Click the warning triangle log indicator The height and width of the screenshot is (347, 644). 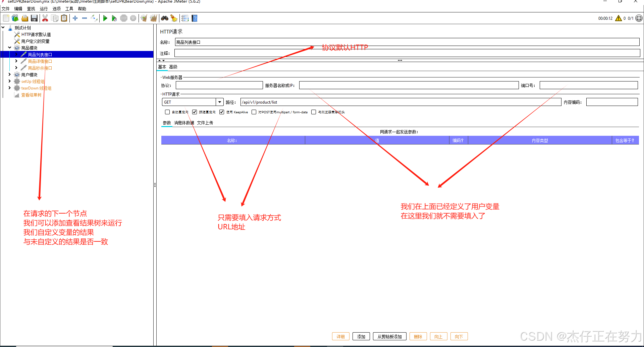click(619, 18)
